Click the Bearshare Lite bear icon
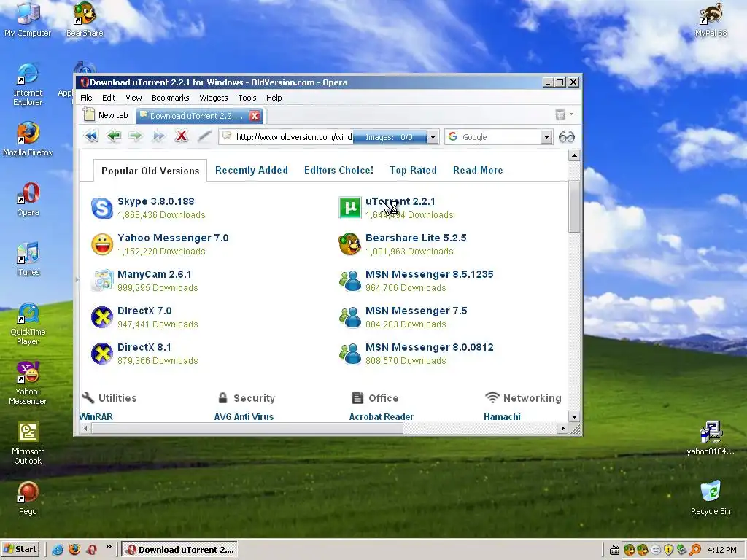Image resolution: width=747 pixels, height=560 pixels. [x=350, y=244]
